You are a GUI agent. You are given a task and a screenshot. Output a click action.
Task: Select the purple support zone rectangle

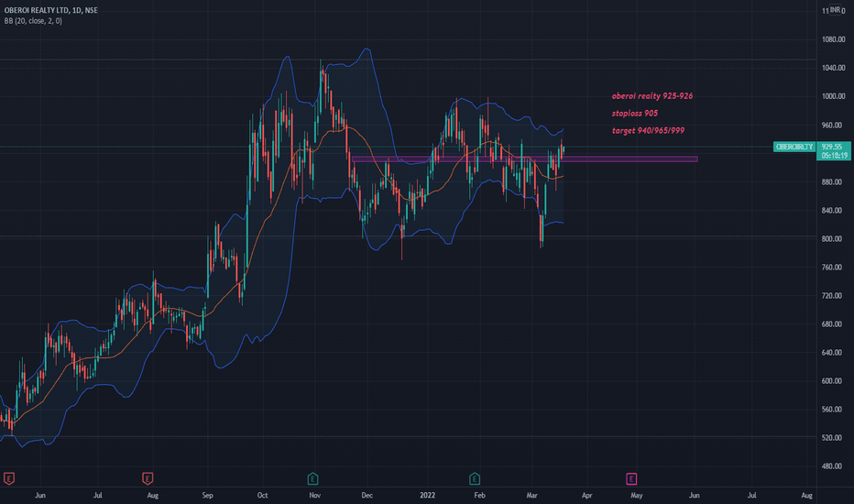coord(524,159)
